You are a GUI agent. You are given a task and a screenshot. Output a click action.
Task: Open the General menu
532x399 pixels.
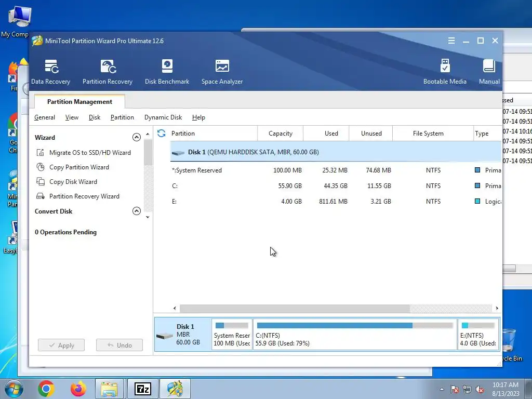pyautogui.click(x=45, y=117)
